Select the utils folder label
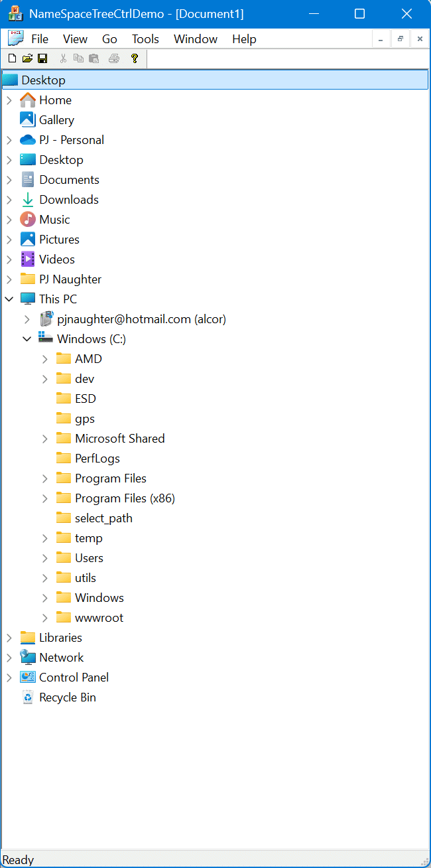 coord(86,578)
